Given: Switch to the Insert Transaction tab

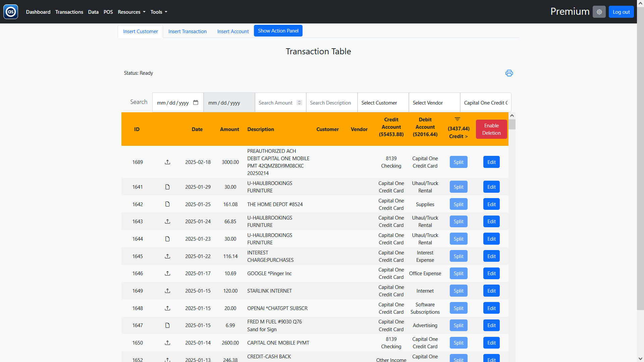Looking at the screenshot, I should click(187, 31).
